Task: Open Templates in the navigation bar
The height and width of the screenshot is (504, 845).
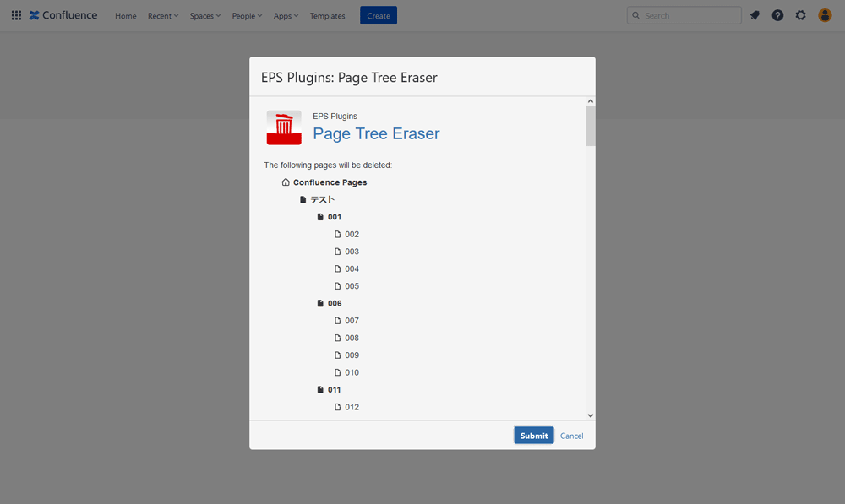Action: (327, 15)
